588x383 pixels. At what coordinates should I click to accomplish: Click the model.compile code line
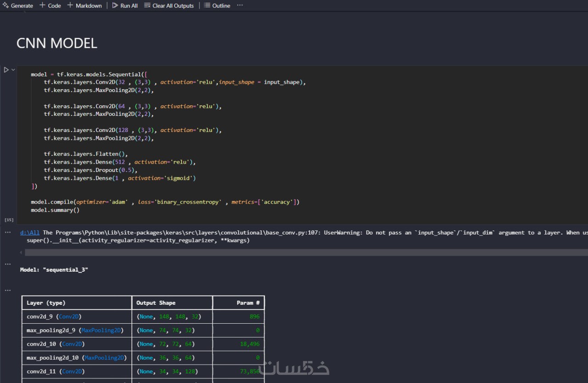point(165,202)
